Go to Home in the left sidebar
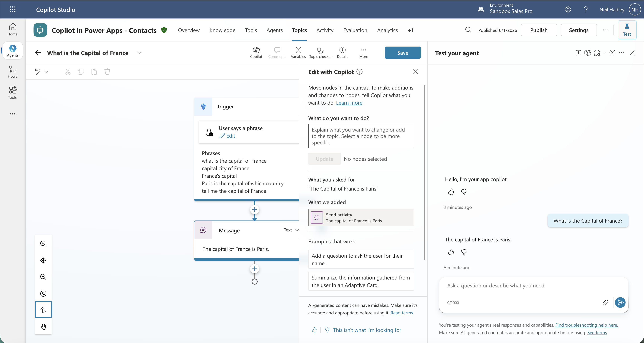 (12, 30)
